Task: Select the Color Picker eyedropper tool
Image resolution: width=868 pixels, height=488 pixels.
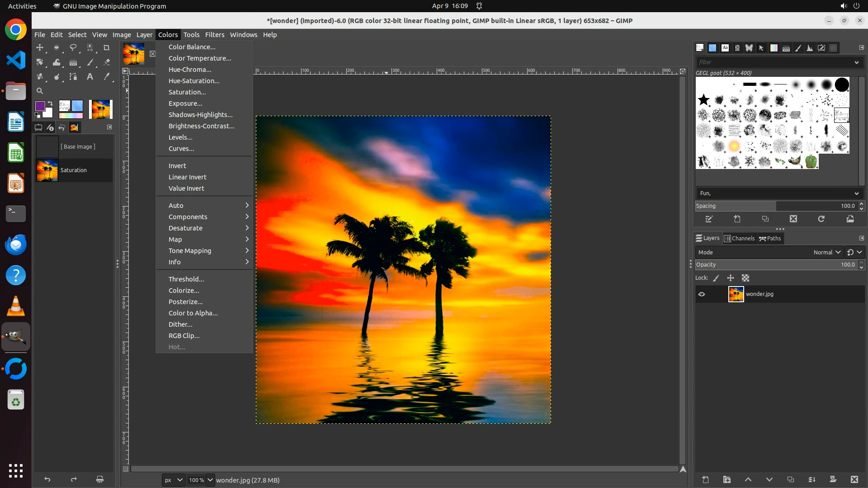Action: pyautogui.click(x=107, y=77)
